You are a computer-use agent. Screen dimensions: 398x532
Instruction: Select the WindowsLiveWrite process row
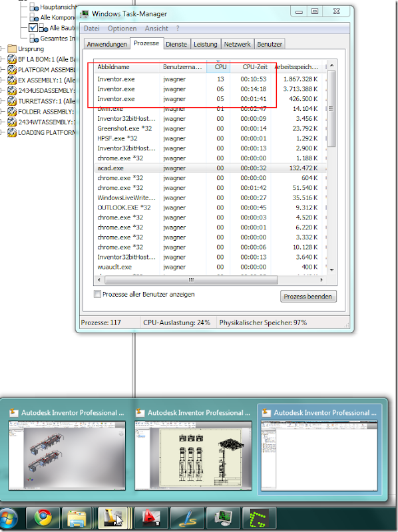click(x=210, y=198)
